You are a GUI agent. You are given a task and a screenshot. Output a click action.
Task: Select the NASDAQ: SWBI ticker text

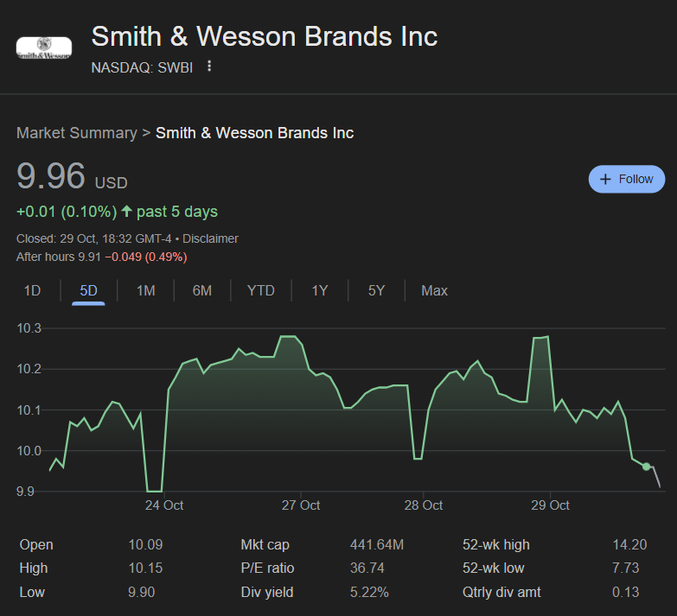coord(142,67)
